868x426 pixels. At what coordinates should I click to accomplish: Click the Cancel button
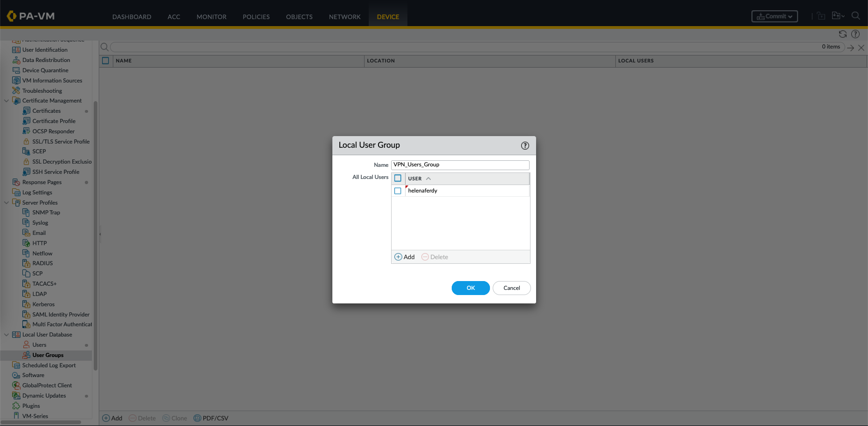(511, 288)
